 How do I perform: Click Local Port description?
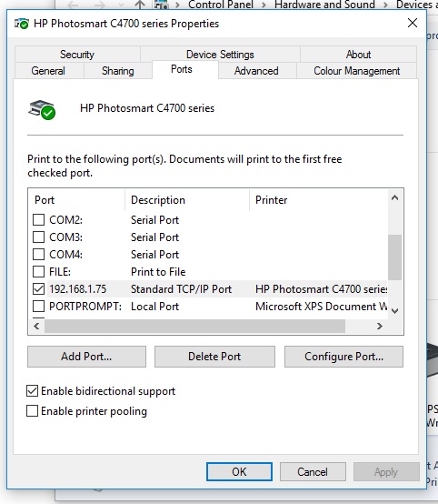click(154, 307)
